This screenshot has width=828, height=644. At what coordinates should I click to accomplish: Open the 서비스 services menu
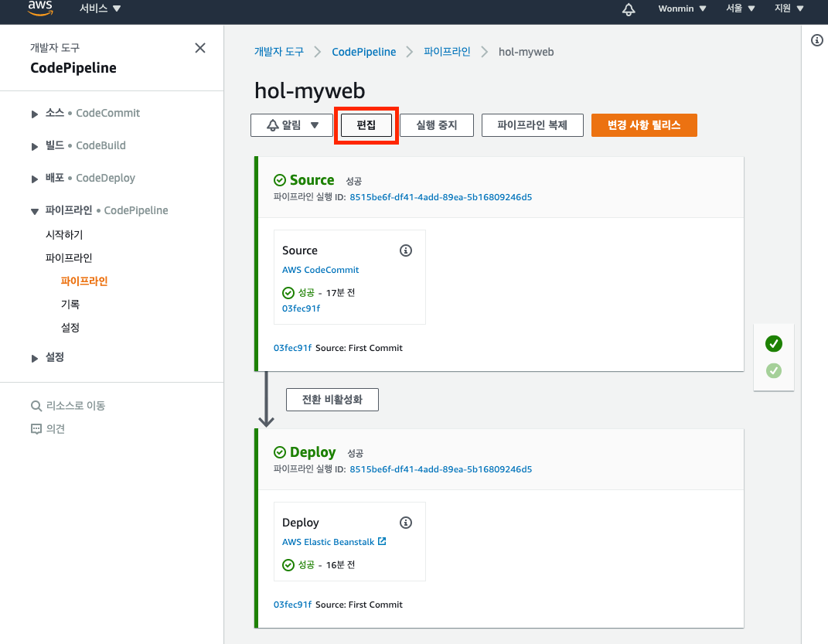100,9
